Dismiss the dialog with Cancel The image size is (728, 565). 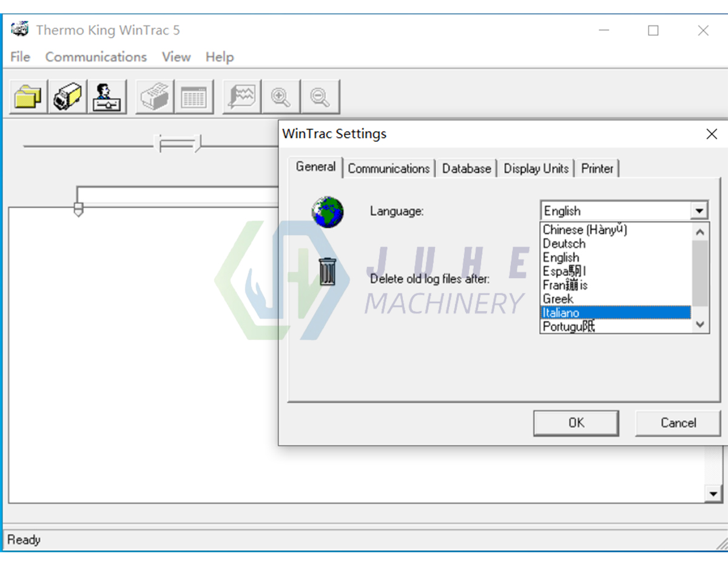click(677, 423)
